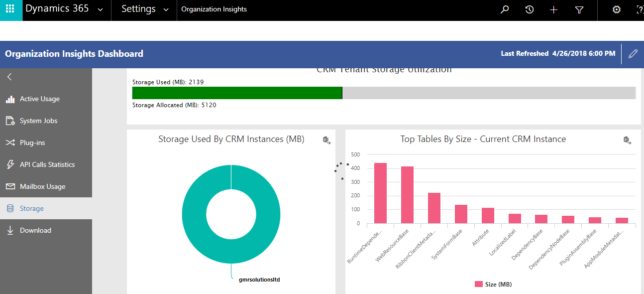Toggle the Size (MB) legend swatch
This screenshot has height=294, width=644.
click(x=478, y=284)
